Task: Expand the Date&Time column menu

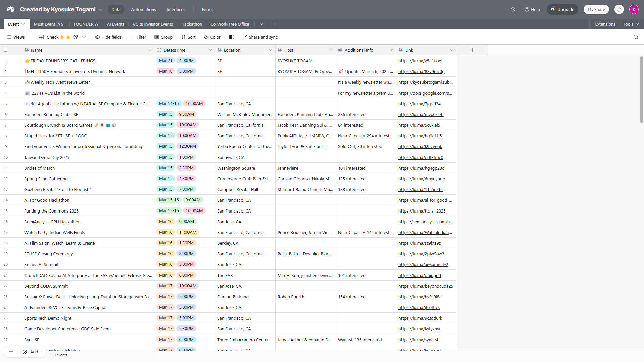Action: [x=210, y=50]
